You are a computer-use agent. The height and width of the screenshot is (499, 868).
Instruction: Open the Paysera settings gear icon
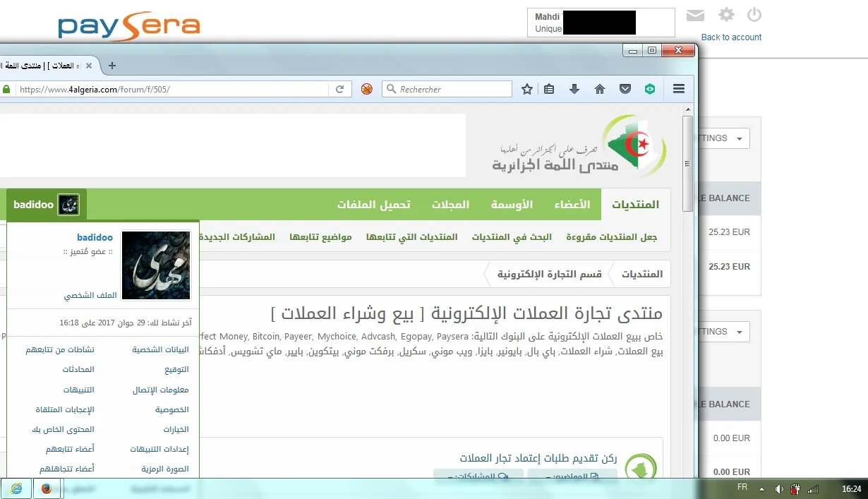coord(726,15)
